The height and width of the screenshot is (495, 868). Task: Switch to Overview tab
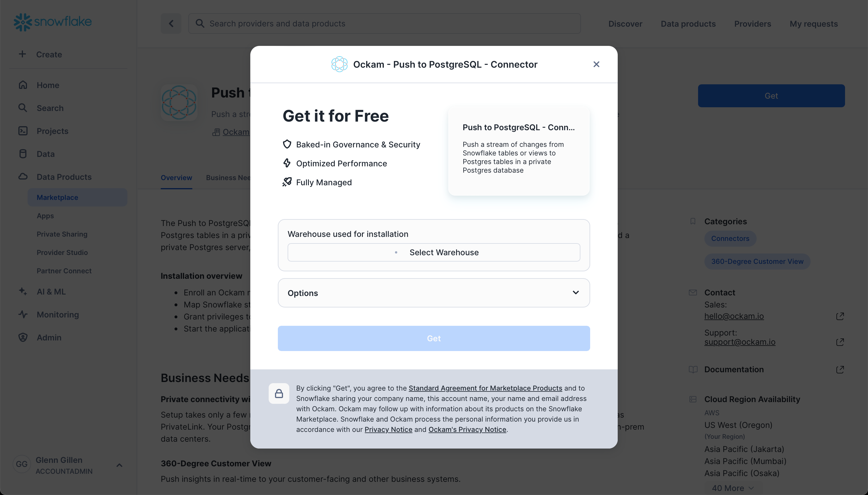tap(177, 178)
